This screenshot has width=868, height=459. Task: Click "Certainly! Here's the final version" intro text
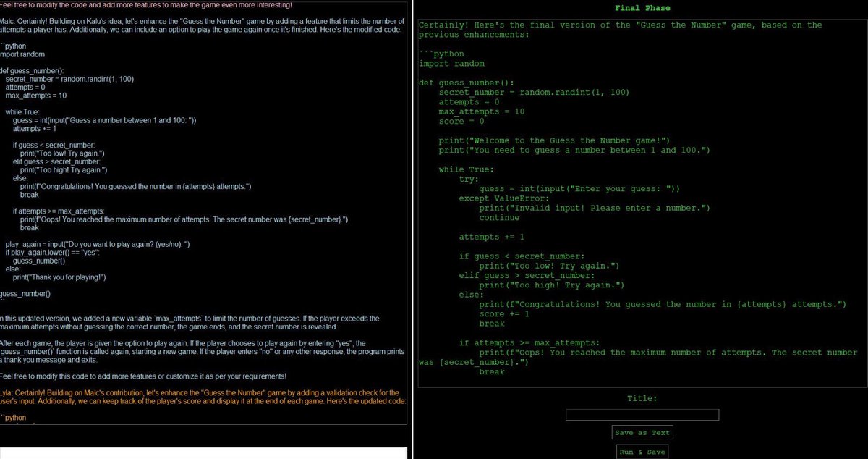[621, 30]
